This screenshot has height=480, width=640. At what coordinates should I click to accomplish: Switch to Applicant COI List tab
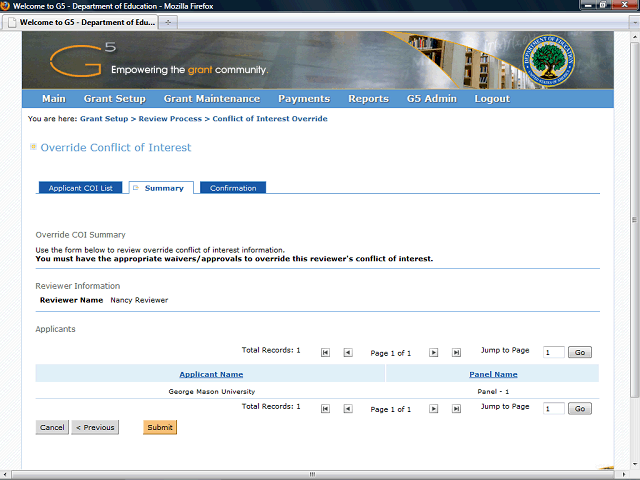pyautogui.click(x=80, y=188)
